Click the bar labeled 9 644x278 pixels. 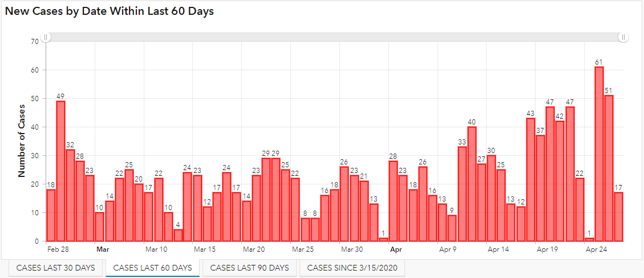coord(452,228)
